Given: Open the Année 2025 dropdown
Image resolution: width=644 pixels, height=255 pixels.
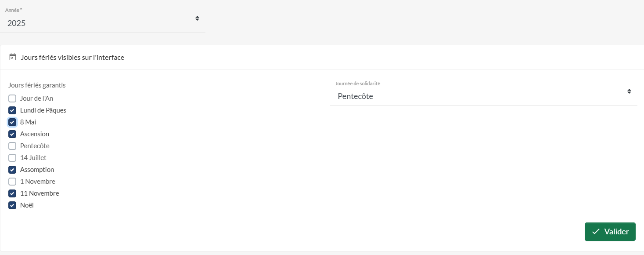Looking at the screenshot, I should [x=103, y=20].
